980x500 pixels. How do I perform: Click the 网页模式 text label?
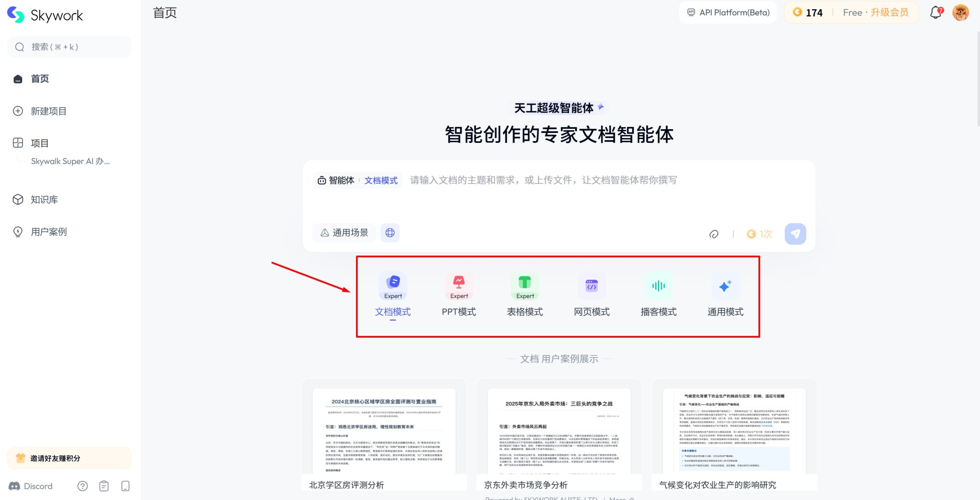[x=592, y=312]
